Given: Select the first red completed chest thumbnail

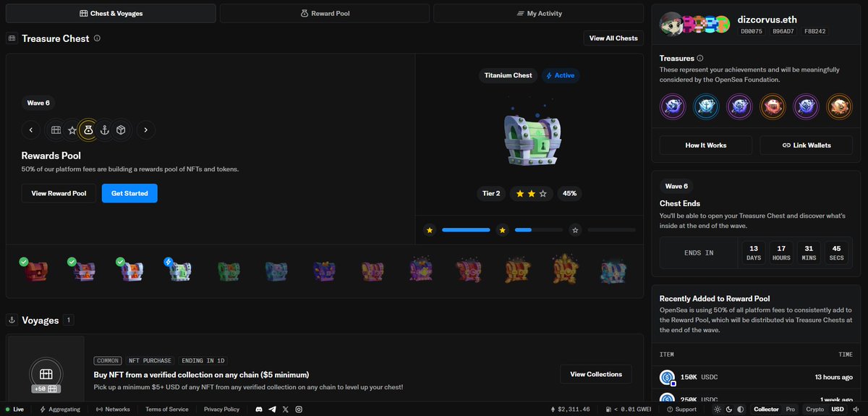Looking at the screenshot, I should click(35, 271).
